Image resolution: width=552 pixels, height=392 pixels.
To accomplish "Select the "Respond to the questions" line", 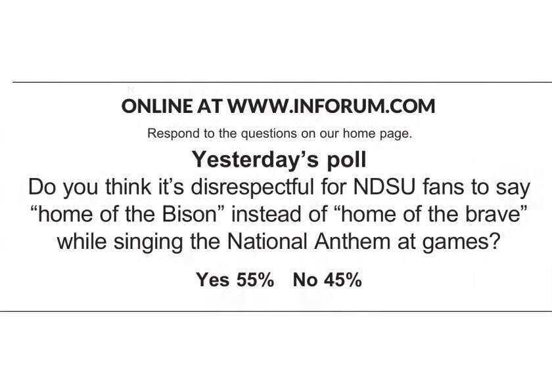I will (x=279, y=134).
